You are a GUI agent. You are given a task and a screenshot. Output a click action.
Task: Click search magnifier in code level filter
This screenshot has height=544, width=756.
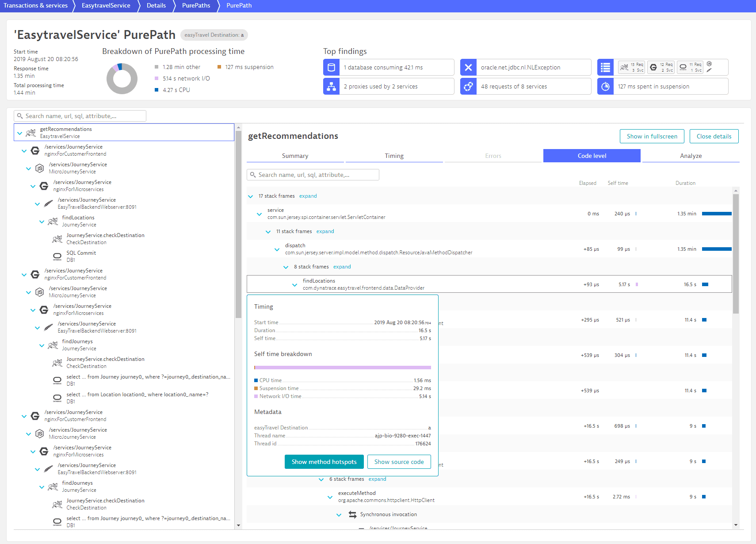(x=253, y=175)
